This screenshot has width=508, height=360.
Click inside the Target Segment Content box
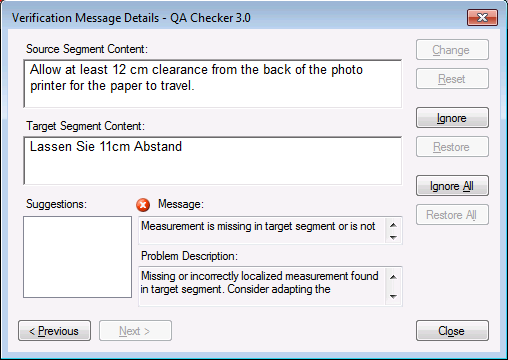(x=213, y=161)
